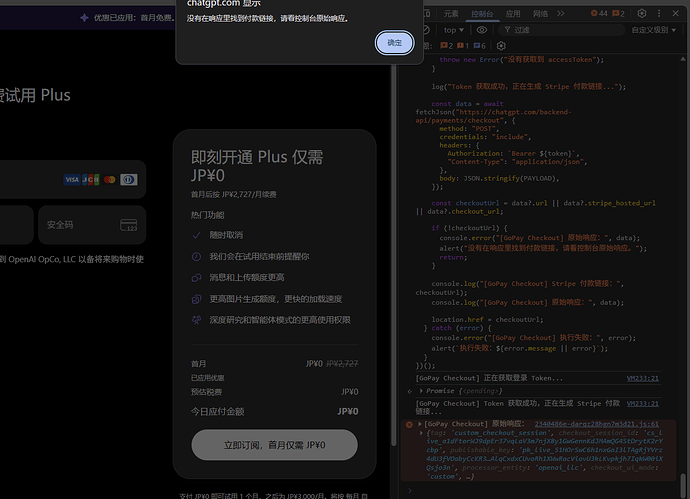The width and height of the screenshot is (690, 499).
Task: Click the clock icon beside 我们会在试用结束前提醒你
Action: [x=196, y=257]
